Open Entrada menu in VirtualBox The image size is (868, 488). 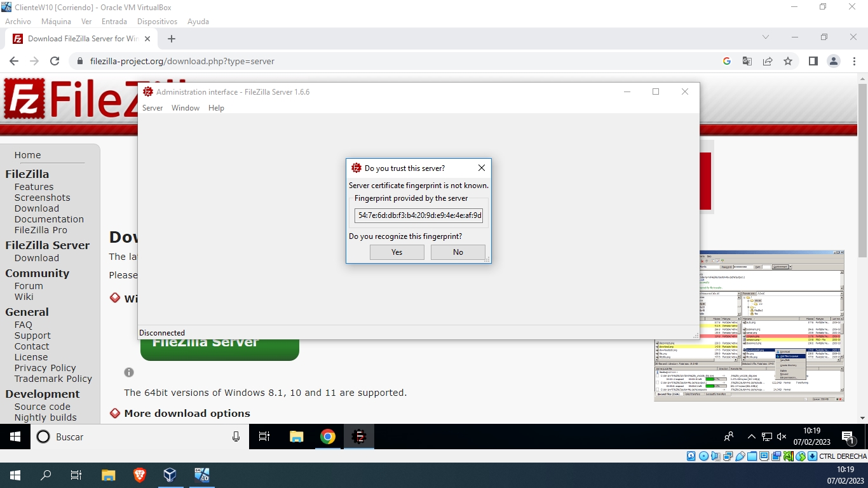pyautogui.click(x=114, y=22)
